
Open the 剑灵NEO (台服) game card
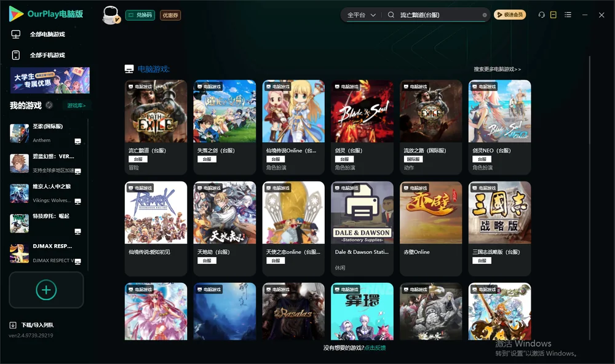pyautogui.click(x=499, y=127)
